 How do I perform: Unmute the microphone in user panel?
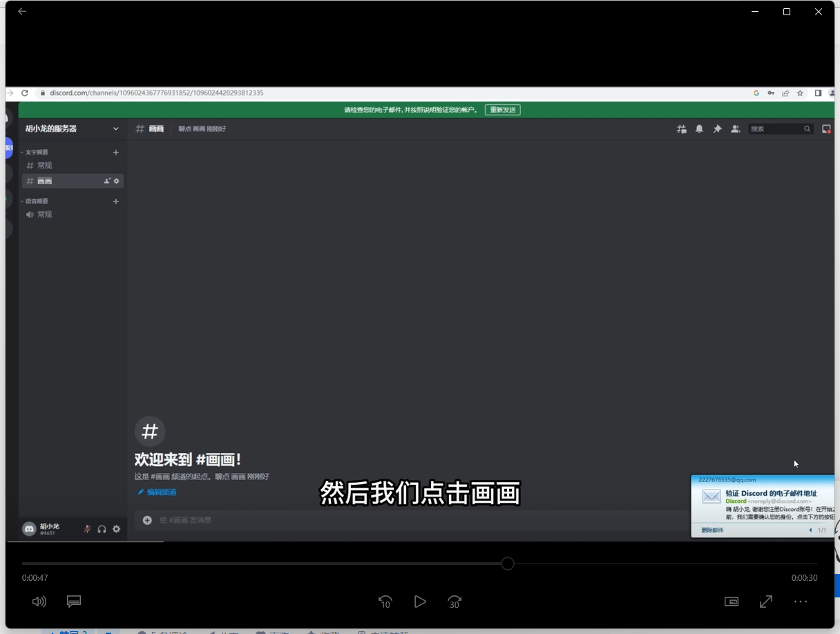87,528
